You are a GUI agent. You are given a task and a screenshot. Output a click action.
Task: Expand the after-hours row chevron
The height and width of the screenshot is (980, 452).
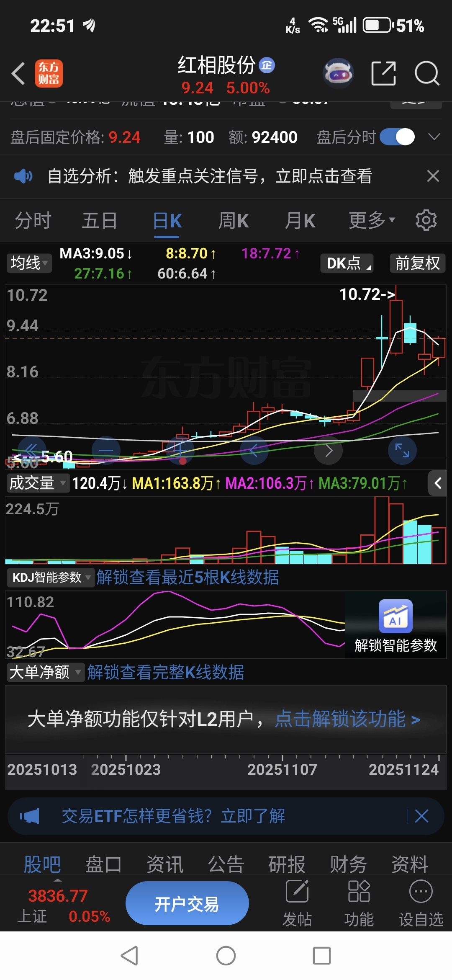coord(434,137)
